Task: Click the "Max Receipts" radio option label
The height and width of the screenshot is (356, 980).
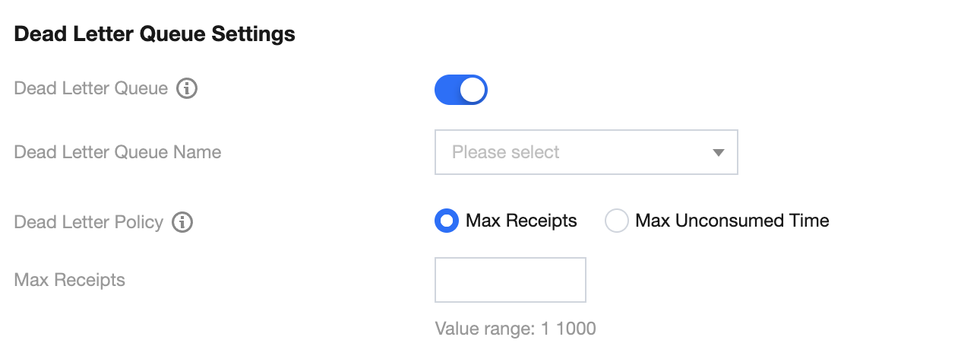Action: 521,221
